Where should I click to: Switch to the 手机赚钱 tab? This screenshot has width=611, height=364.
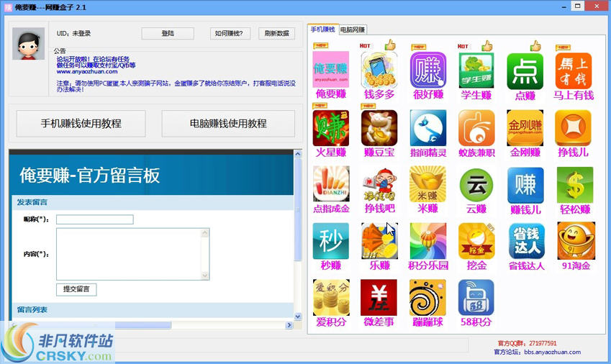(x=323, y=29)
